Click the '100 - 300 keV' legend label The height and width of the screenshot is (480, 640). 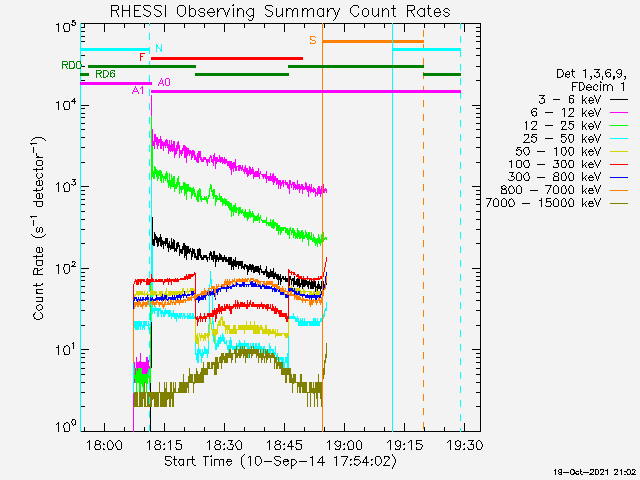pos(555,164)
